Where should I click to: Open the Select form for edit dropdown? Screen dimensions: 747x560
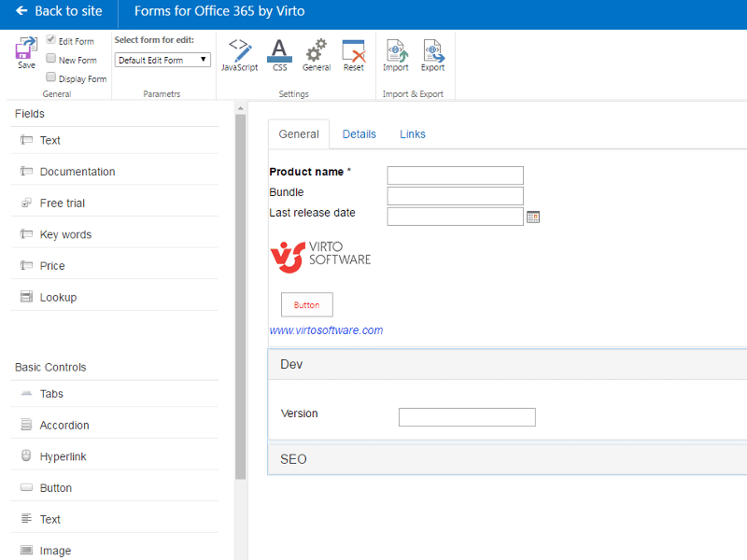161,59
